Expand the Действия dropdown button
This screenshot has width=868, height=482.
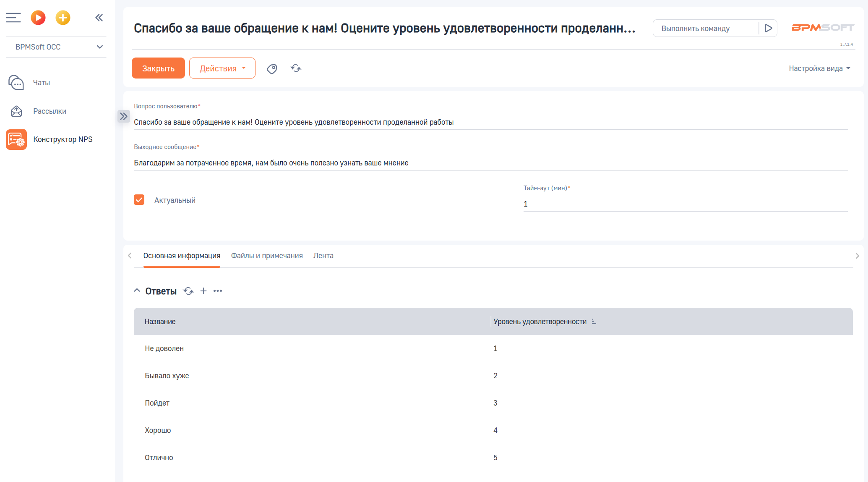click(x=222, y=68)
